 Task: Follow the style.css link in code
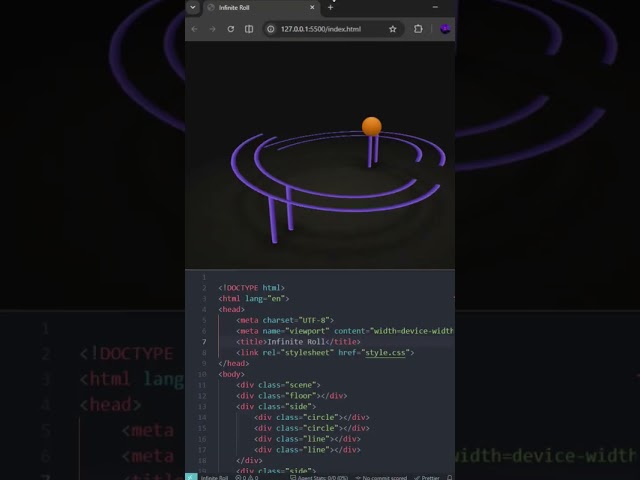(385, 353)
